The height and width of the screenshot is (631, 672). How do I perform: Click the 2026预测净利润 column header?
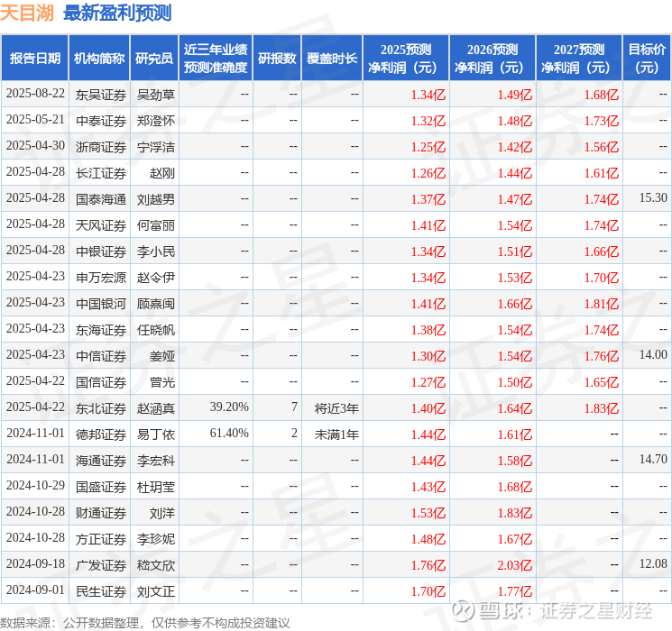point(492,59)
